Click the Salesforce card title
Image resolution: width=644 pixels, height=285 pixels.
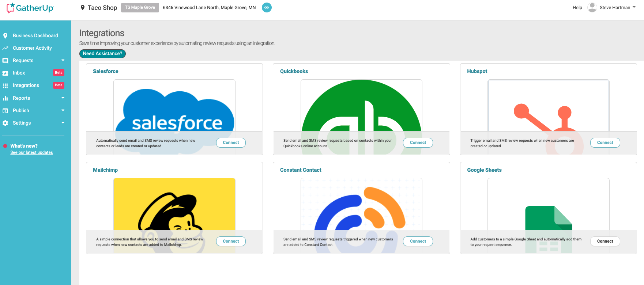pyautogui.click(x=106, y=71)
